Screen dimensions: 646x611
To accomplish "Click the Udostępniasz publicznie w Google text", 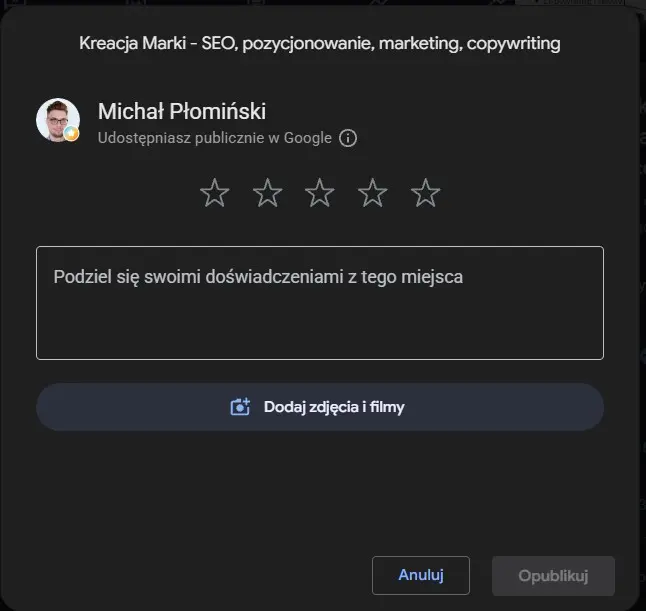I will point(215,138).
